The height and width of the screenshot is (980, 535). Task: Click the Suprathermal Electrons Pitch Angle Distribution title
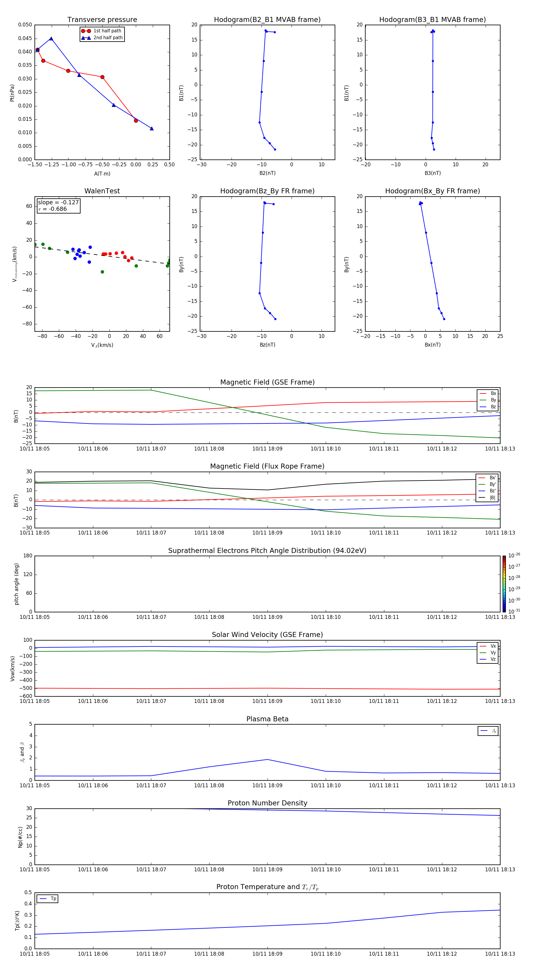coord(267,551)
